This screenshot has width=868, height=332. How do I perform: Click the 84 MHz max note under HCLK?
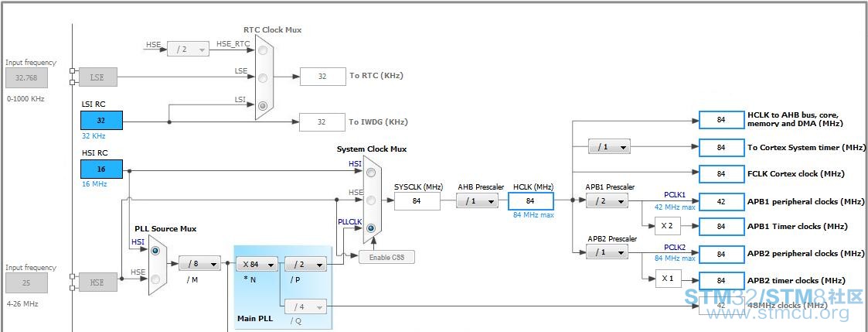coord(533,215)
